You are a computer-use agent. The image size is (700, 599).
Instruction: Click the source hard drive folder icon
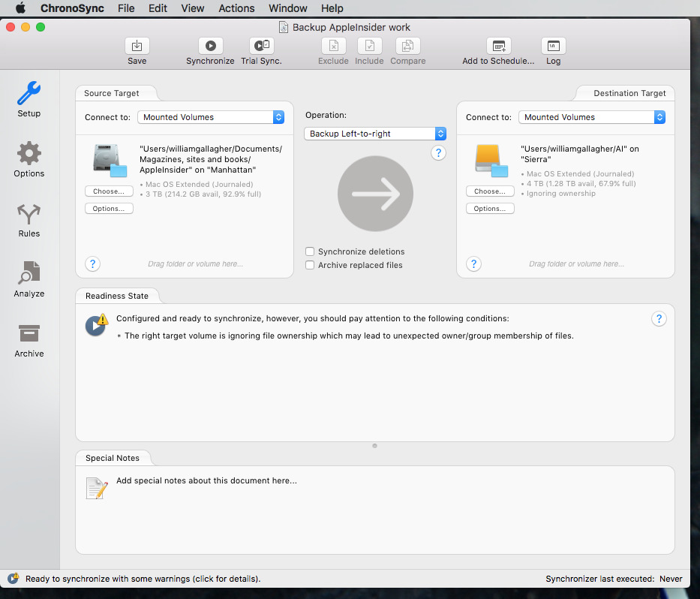click(110, 161)
